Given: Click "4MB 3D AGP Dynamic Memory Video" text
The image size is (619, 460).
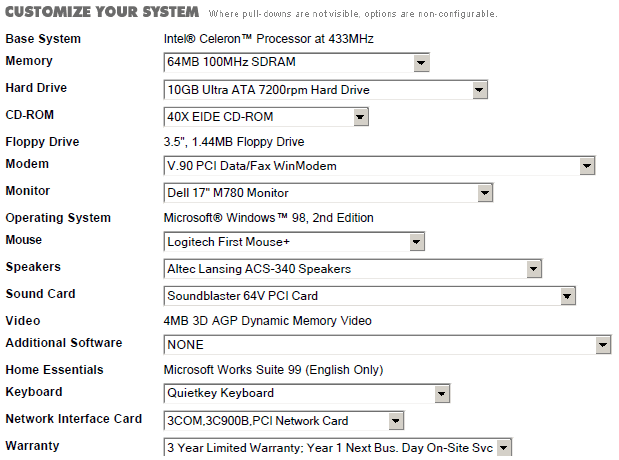Looking at the screenshot, I should [267, 321].
